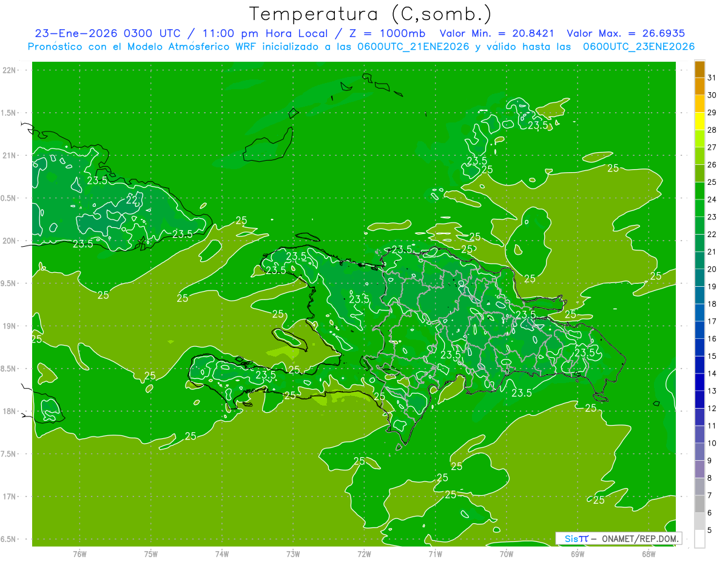Click the legend value 15

pos(712,356)
